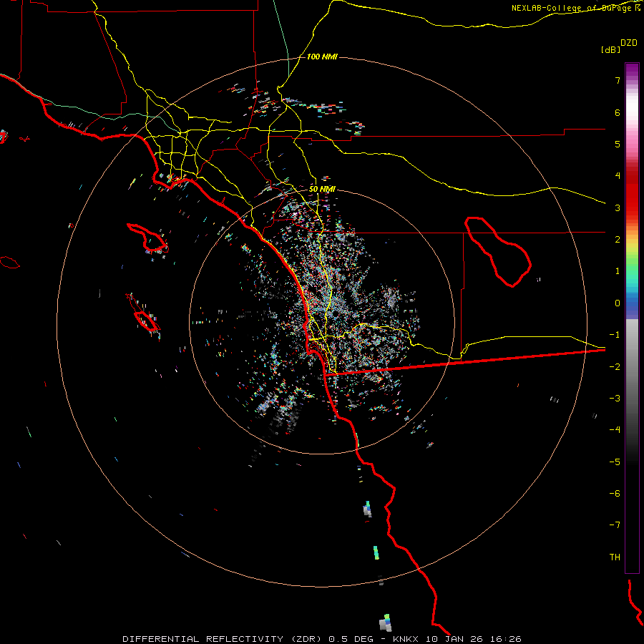The width and height of the screenshot is (644, 644).
Task: Select the 0 value on the color scale
Action: click(x=618, y=303)
